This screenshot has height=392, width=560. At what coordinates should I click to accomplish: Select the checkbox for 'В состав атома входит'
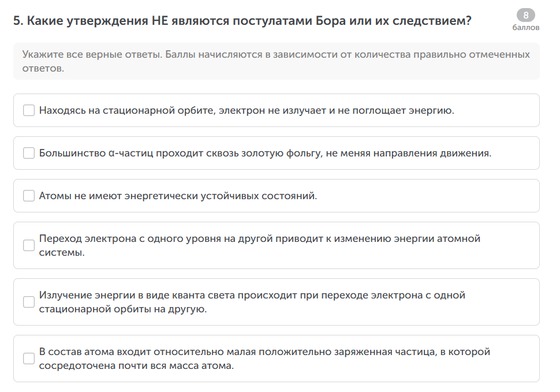point(29,359)
